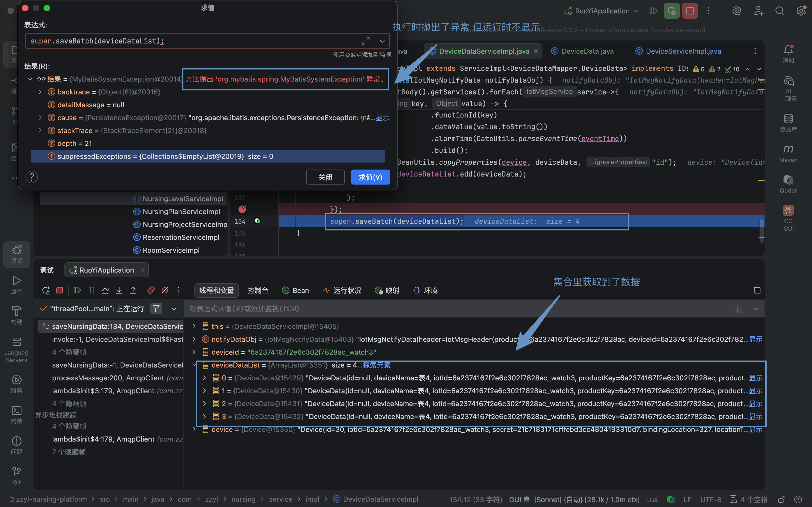The height and width of the screenshot is (507, 812).
Task: Click the editor's vertical scrollbar thumb
Action: (x=762, y=228)
